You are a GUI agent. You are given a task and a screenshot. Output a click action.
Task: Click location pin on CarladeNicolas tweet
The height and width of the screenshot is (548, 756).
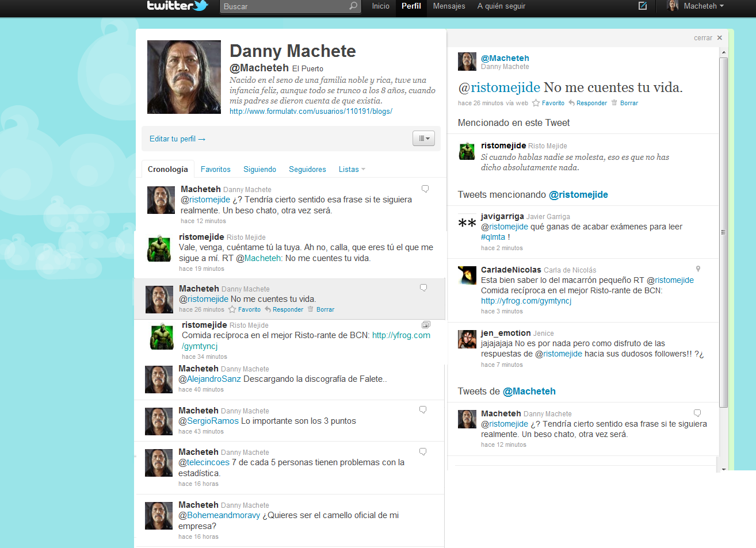[x=698, y=269]
